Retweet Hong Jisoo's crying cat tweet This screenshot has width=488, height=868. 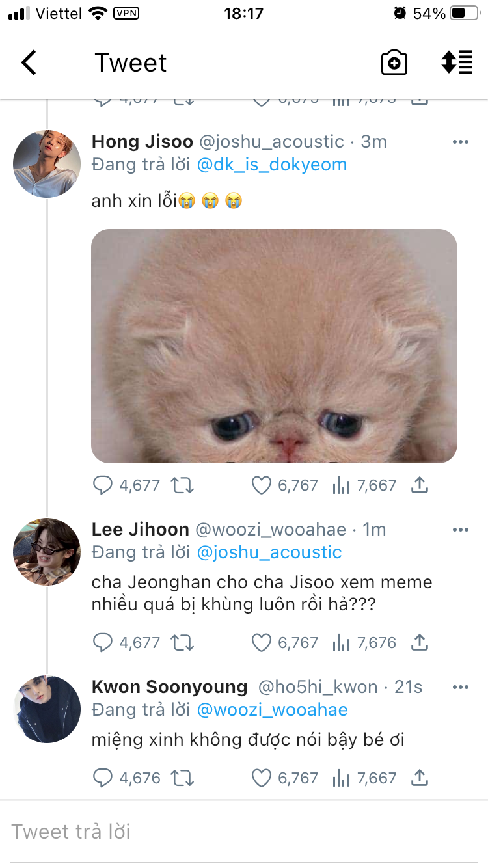click(x=182, y=485)
